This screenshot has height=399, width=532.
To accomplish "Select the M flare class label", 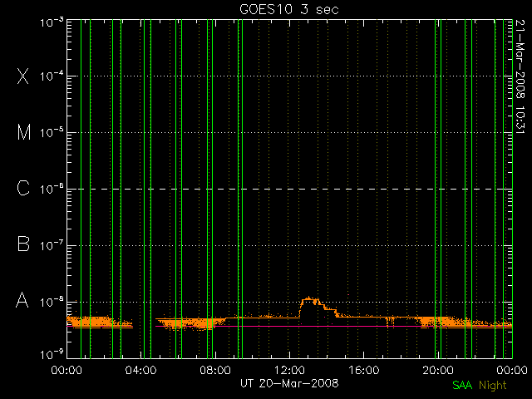I will [x=24, y=132].
